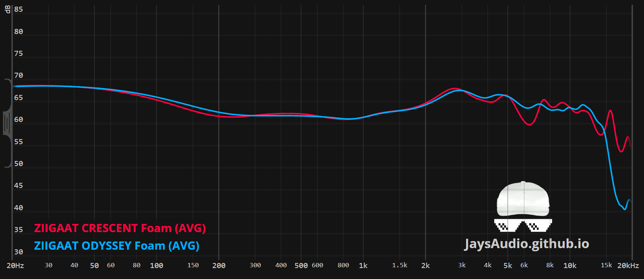Click the 70 dB label on the vertical axis
Image resolution: width=644 pixels, height=279 pixels.
coord(18,75)
